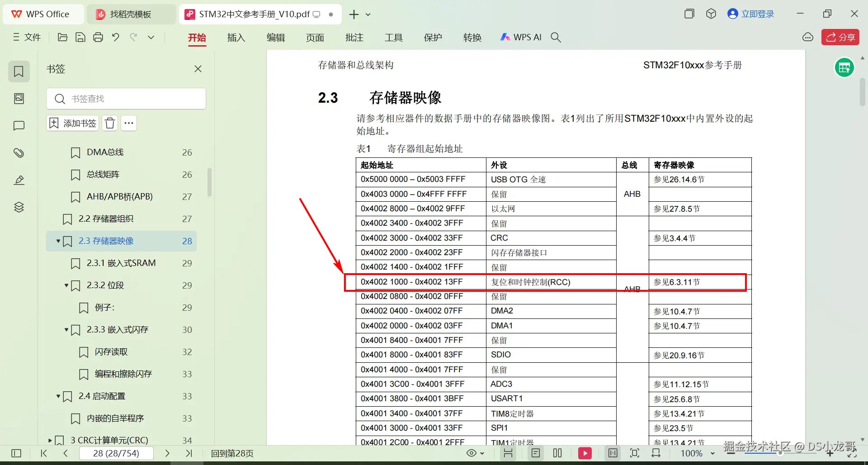The height and width of the screenshot is (465, 868).
Task: Click the zoom slider handle
Action: (780, 453)
